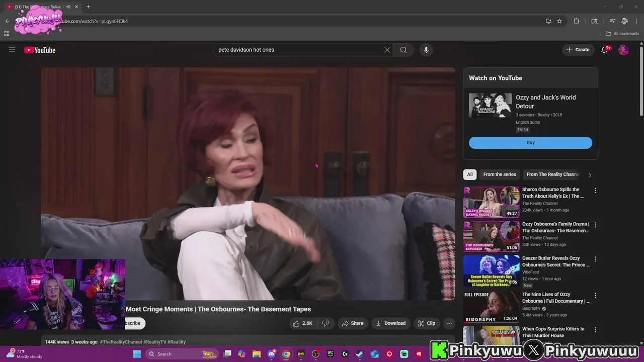Open Chrome extensions puzzle icon
This screenshot has width=644, height=362.
click(577, 21)
